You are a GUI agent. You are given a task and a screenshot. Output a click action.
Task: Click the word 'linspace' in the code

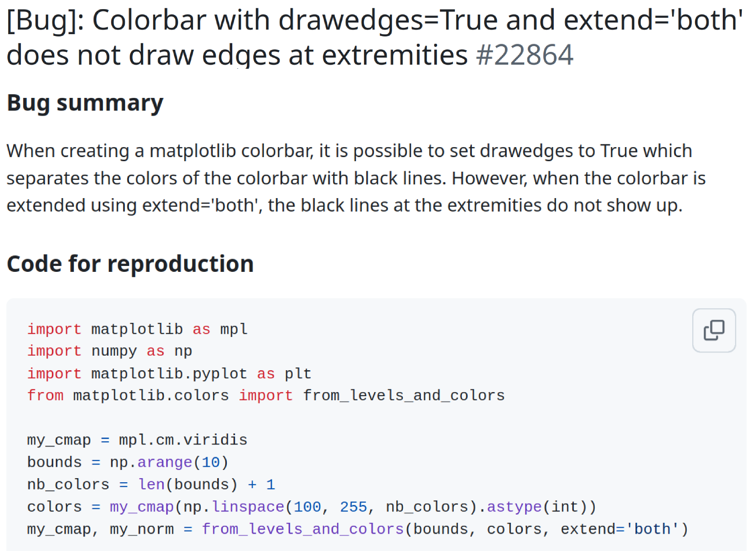coord(248,507)
